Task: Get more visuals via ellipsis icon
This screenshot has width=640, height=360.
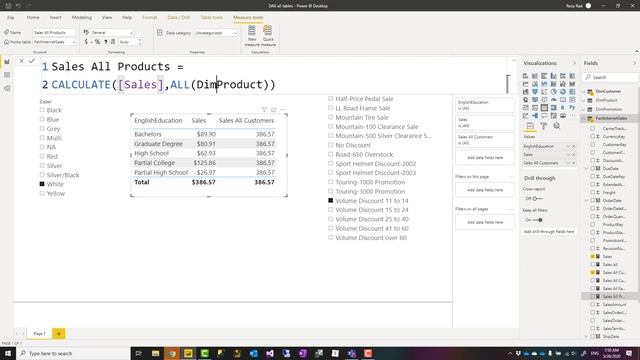Action: (x=572, y=116)
